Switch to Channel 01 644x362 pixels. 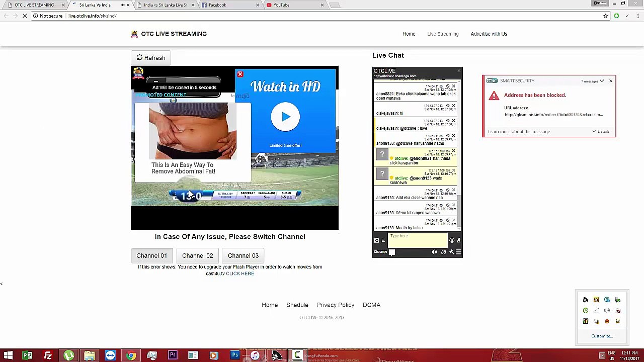(151, 255)
